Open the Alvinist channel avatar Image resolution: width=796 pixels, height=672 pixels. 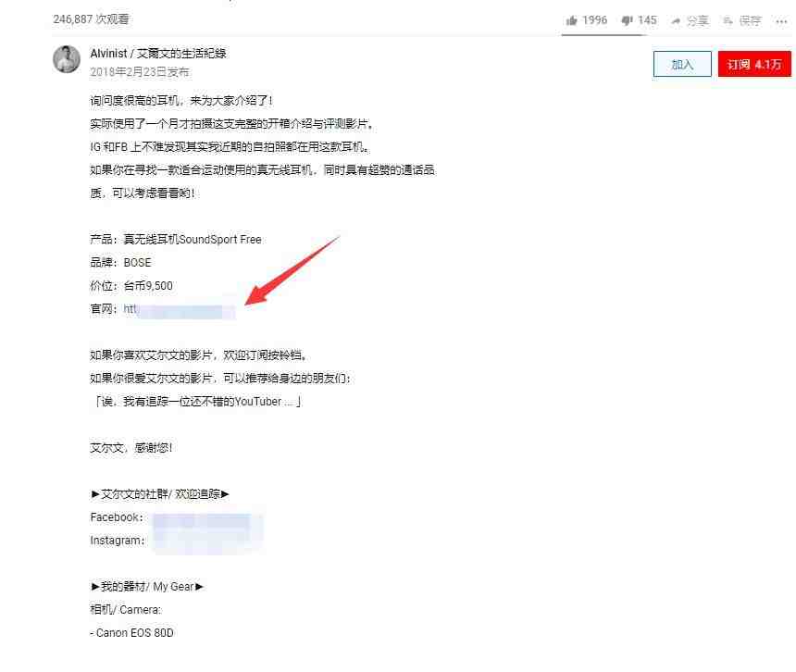click(67, 59)
